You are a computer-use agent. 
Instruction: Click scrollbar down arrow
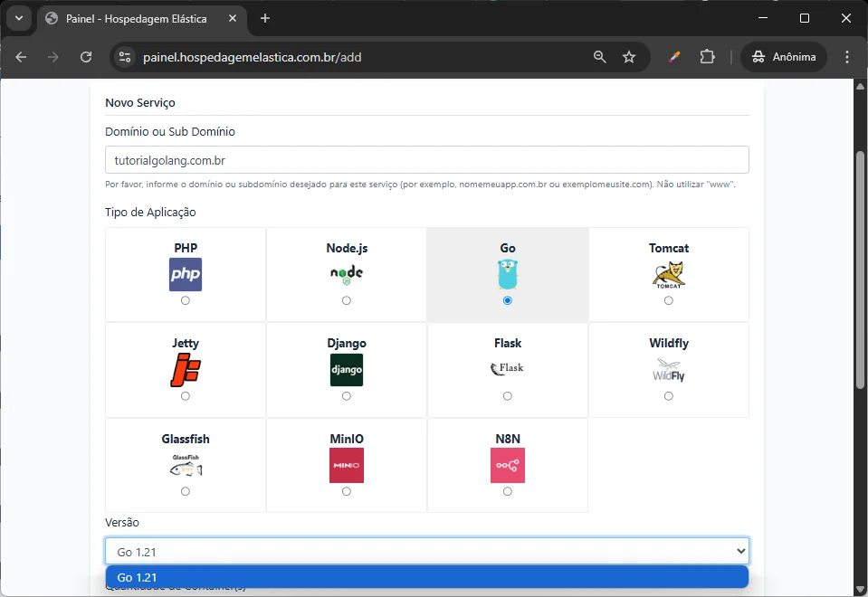[x=860, y=589]
